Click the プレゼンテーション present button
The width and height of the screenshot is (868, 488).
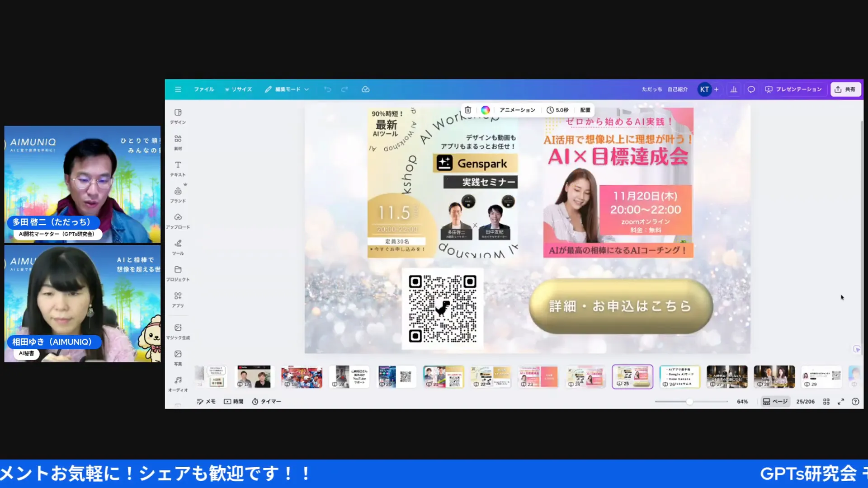coord(793,89)
